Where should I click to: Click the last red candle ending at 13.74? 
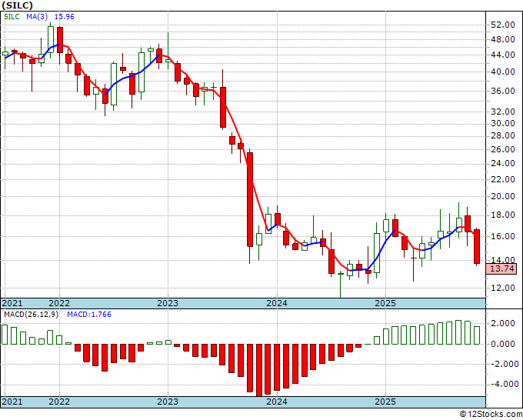(477, 246)
